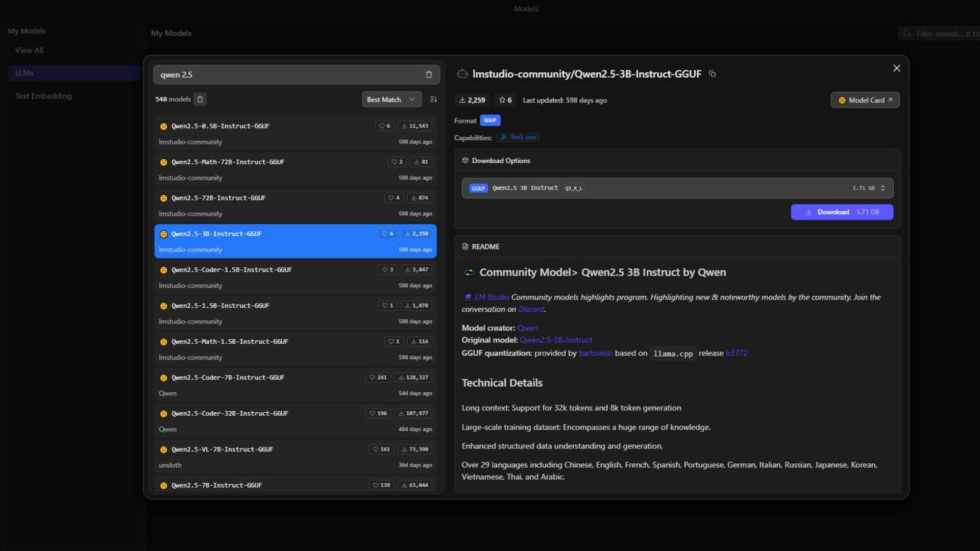Select Qwen2.5-VL-7B-Instruct-GGUF by unsloth
Viewport: 980px width, 551px height.
(295, 457)
